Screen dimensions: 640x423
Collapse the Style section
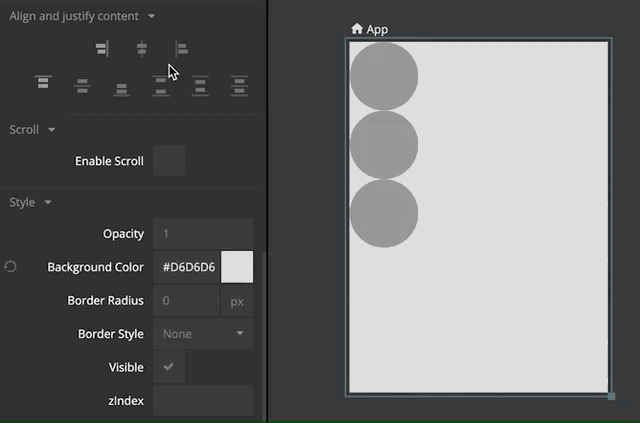pyautogui.click(x=47, y=203)
